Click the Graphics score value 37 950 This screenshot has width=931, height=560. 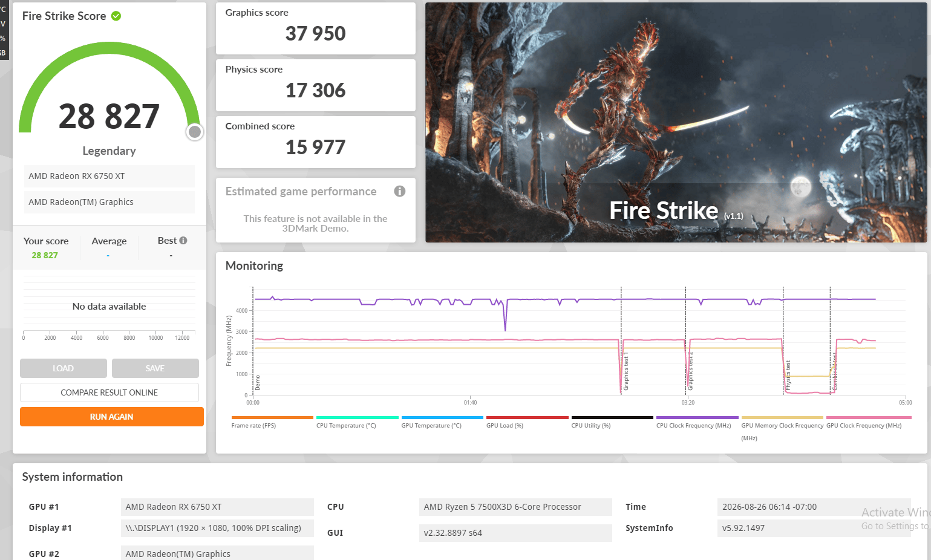316,34
